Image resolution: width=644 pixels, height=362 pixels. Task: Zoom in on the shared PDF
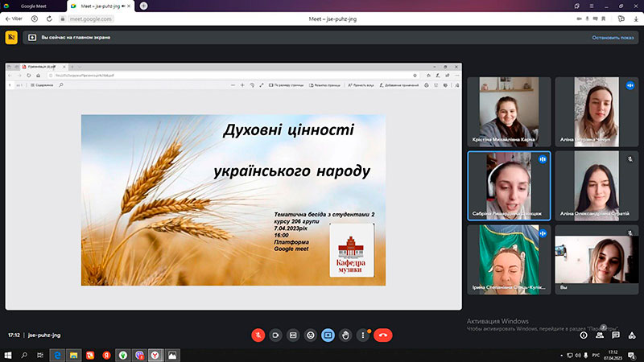pyautogui.click(x=242, y=85)
